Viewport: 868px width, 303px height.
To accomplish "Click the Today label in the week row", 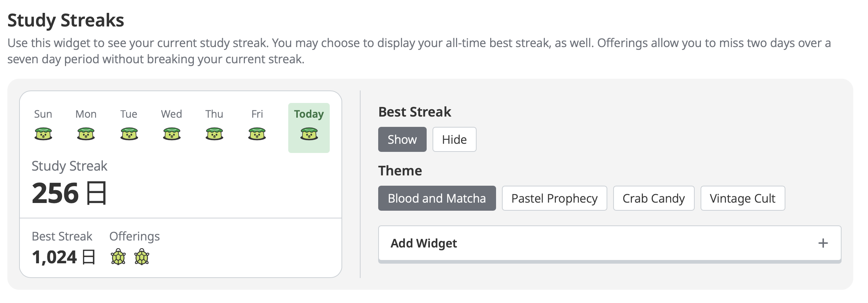I will (x=309, y=114).
